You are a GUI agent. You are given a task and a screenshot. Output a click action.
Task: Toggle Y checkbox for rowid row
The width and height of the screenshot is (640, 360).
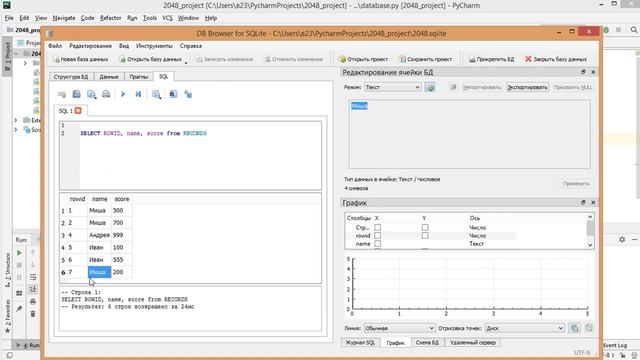click(425, 236)
